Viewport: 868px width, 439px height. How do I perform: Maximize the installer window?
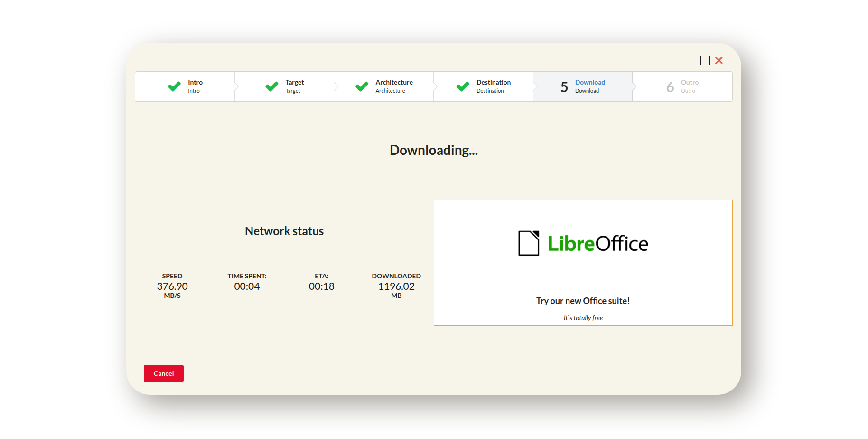(x=705, y=60)
